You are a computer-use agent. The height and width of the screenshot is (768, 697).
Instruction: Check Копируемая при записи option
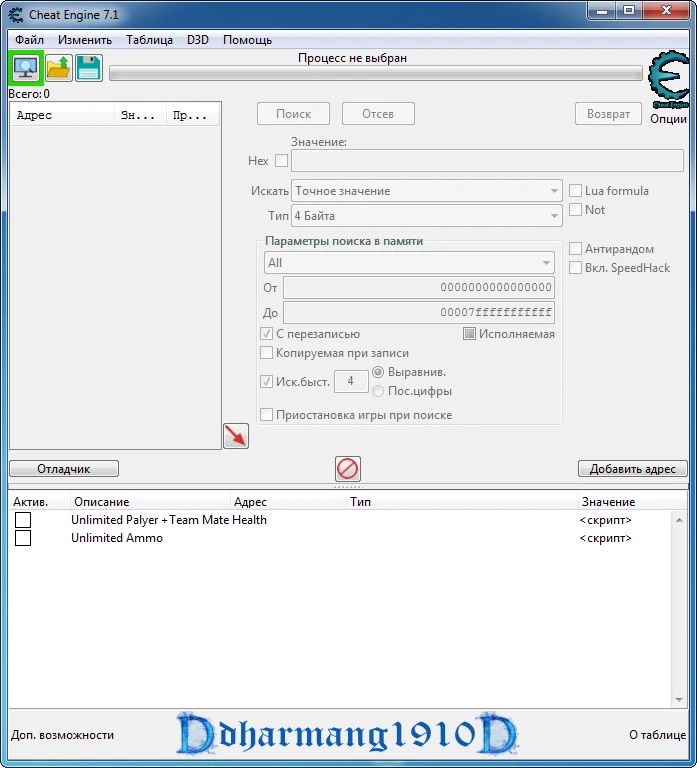pos(266,353)
